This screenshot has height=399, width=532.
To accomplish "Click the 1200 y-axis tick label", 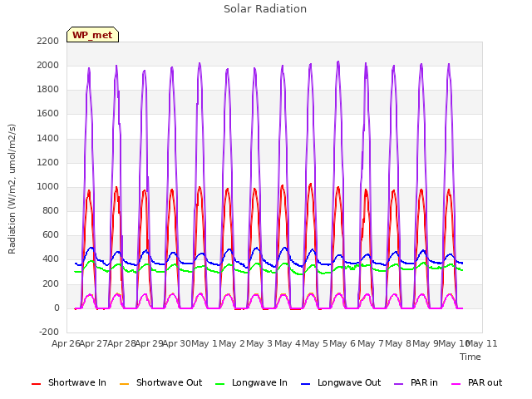I will (x=48, y=162).
